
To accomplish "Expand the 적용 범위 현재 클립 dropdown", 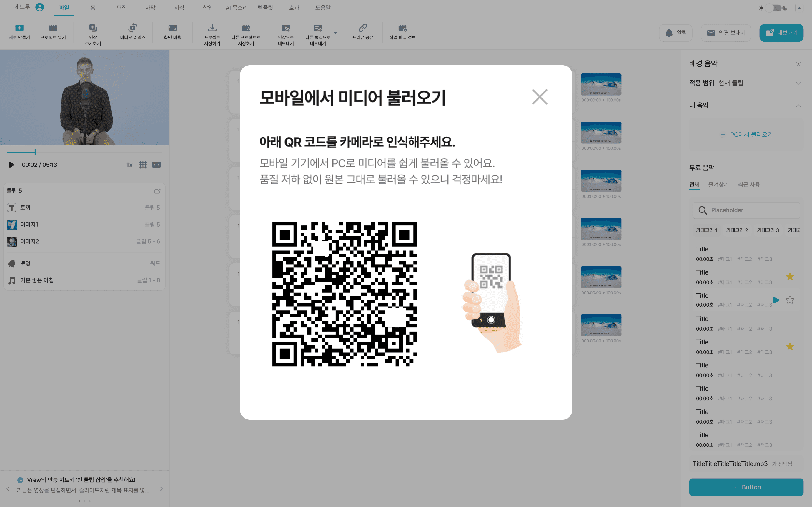I will [798, 83].
